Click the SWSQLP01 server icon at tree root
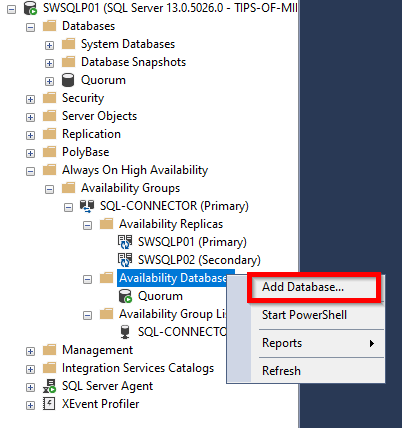402x428 pixels. [x=30, y=8]
